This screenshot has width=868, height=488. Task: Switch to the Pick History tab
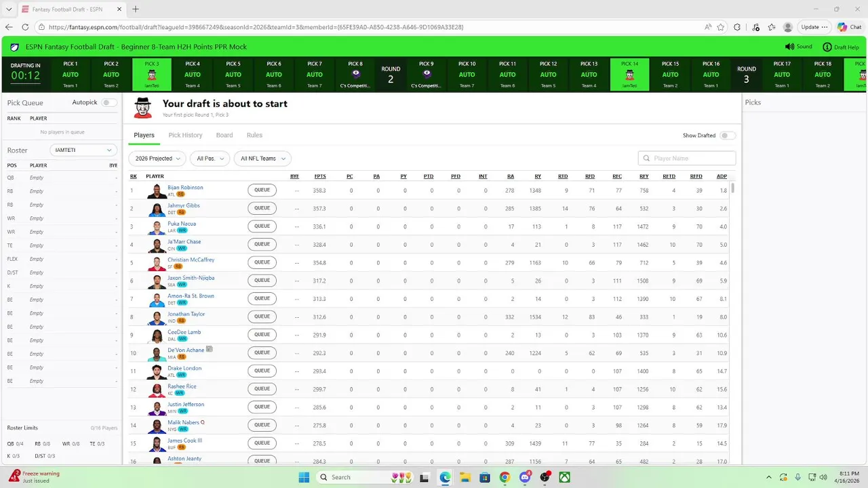click(185, 135)
